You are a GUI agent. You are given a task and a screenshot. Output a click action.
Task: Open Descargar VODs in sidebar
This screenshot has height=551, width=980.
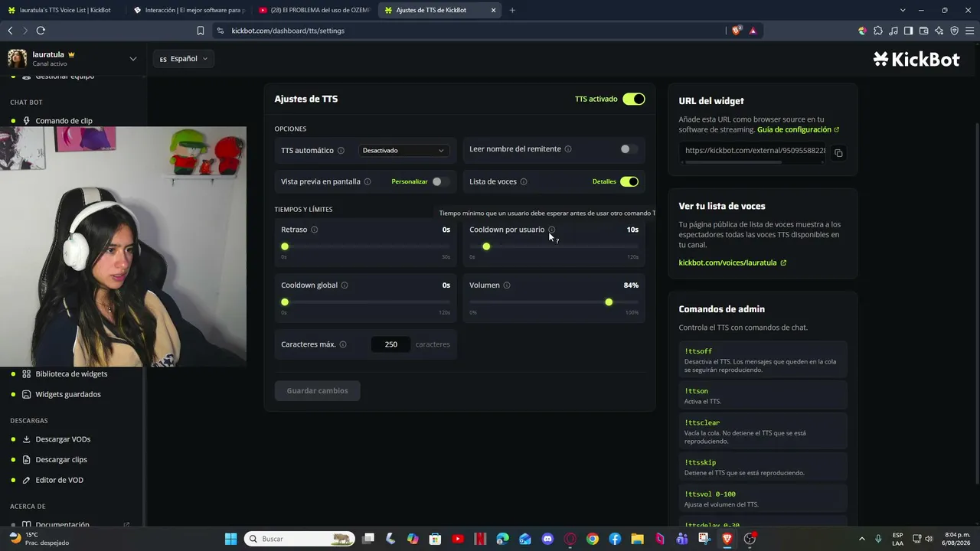pos(63,439)
